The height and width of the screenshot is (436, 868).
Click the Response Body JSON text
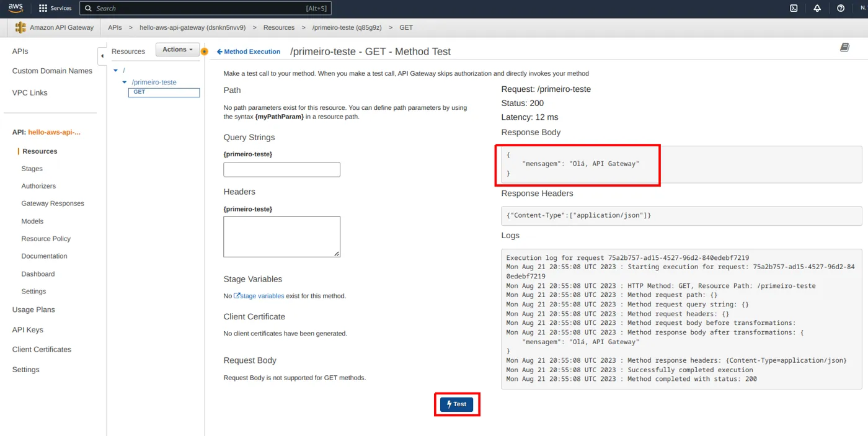click(572, 164)
